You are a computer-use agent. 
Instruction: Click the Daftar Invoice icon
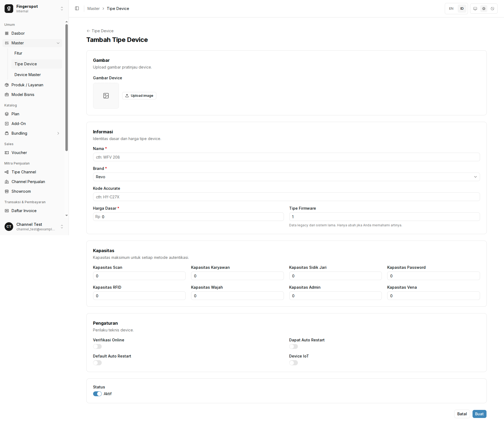click(7, 211)
